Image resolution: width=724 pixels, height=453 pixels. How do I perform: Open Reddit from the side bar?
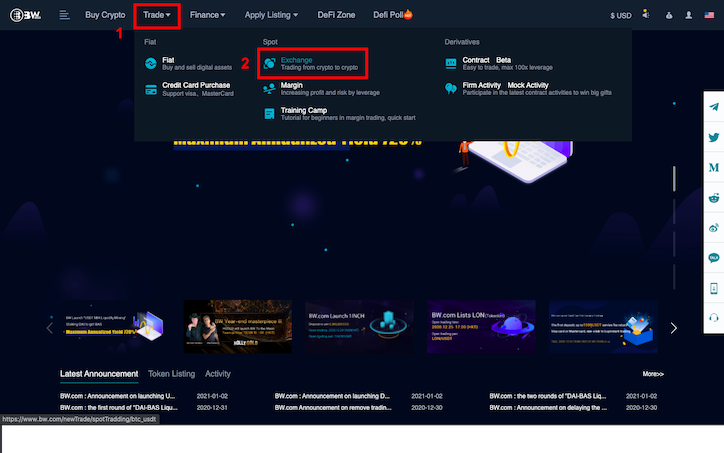click(x=714, y=198)
